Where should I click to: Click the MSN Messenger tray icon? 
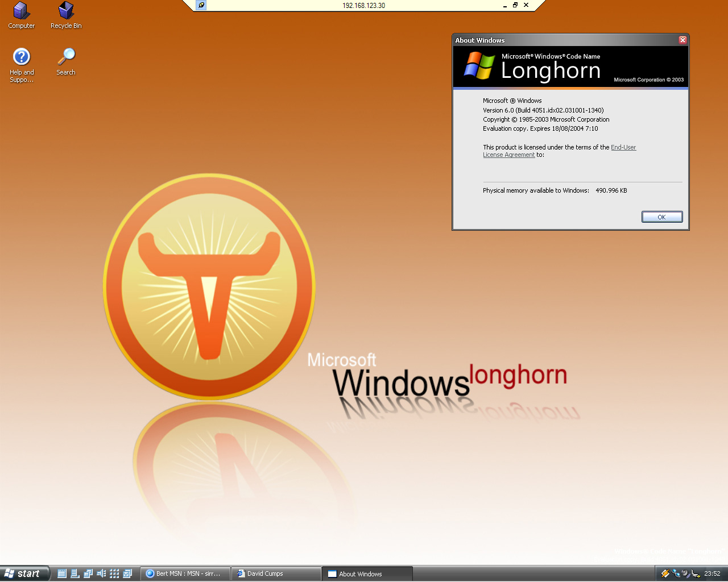tap(676, 573)
